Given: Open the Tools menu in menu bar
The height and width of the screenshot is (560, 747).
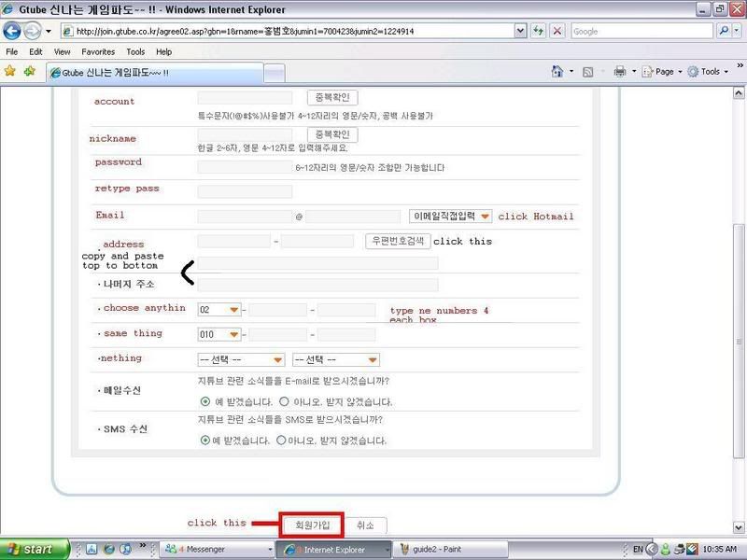Looking at the screenshot, I should (135, 52).
